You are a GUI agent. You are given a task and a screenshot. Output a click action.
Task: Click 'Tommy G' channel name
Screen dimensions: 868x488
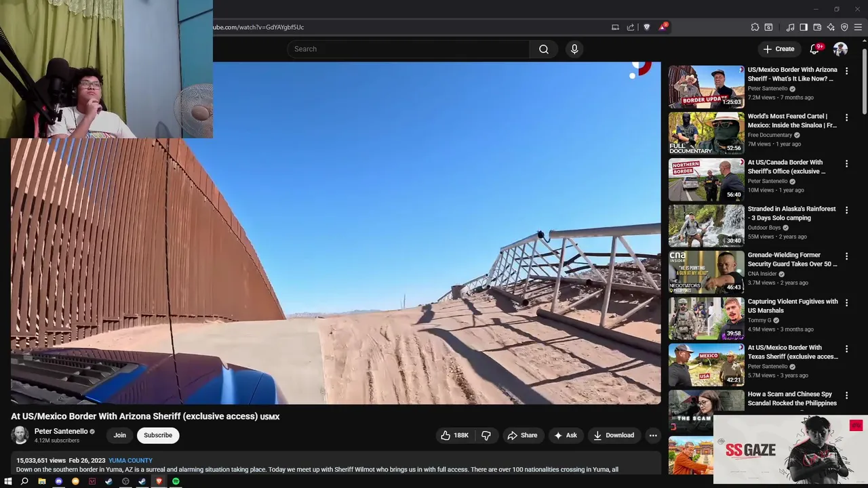point(759,320)
